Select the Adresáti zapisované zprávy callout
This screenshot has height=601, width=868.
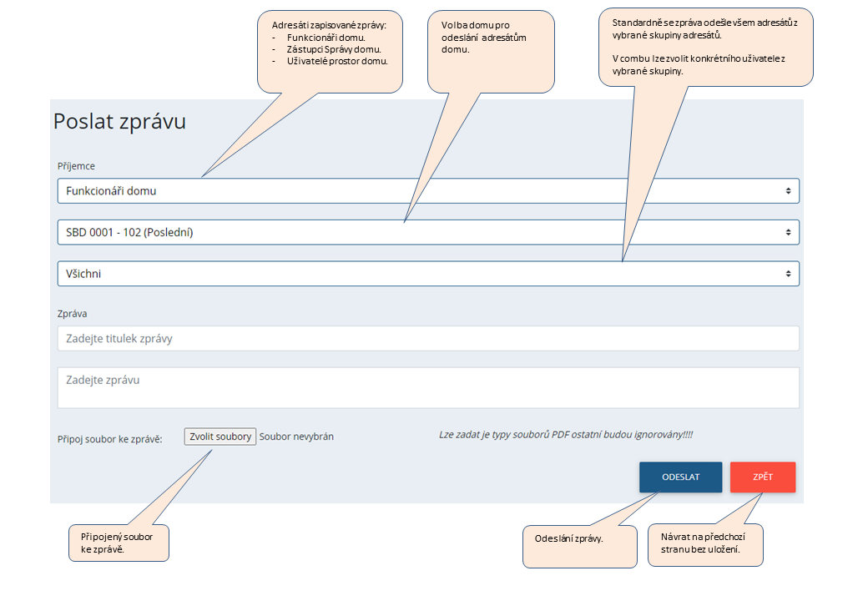click(x=330, y=50)
